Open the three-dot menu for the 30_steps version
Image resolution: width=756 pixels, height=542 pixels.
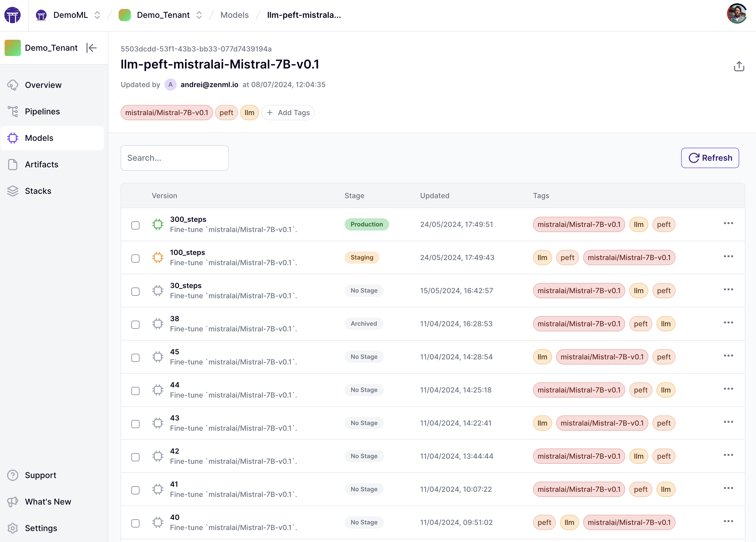click(729, 290)
